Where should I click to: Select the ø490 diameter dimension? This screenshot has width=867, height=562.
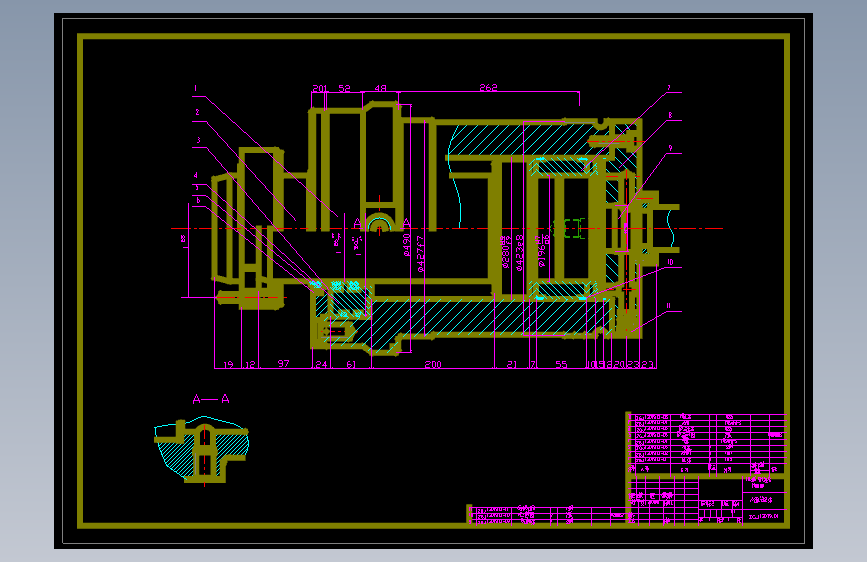click(x=406, y=245)
